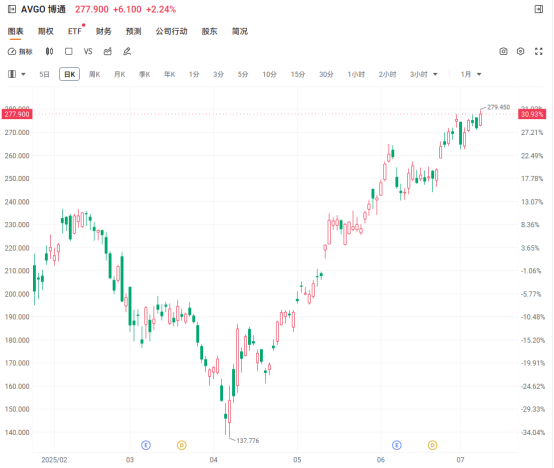554x468 pixels.
Task: Click the rectangle drawing tool icon
Action: click(69, 52)
